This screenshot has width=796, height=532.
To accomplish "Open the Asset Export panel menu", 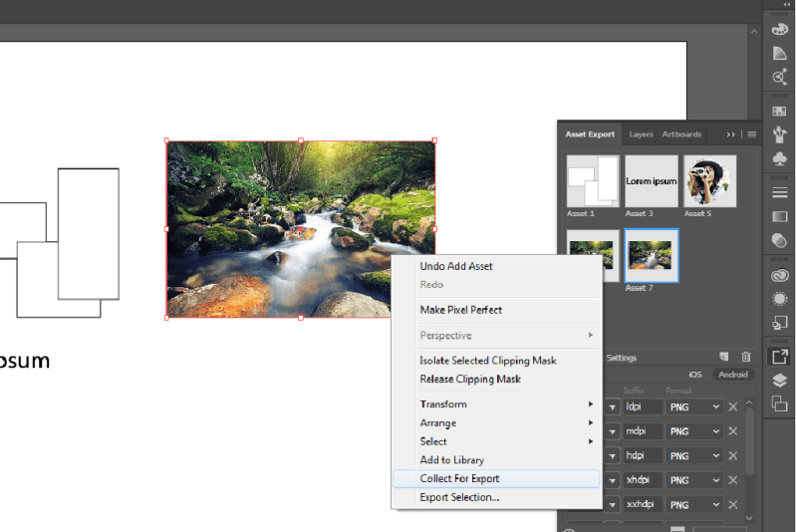I will pyautogui.click(x=752, y=134).
